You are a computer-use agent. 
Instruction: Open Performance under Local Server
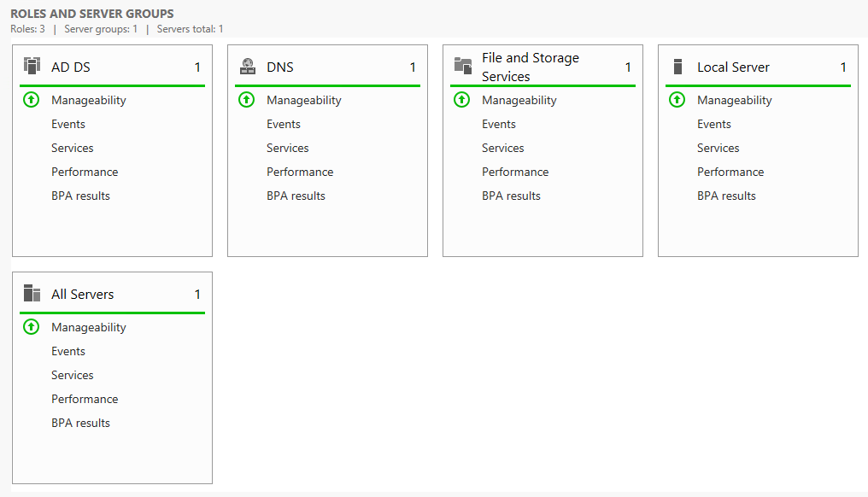730,172
